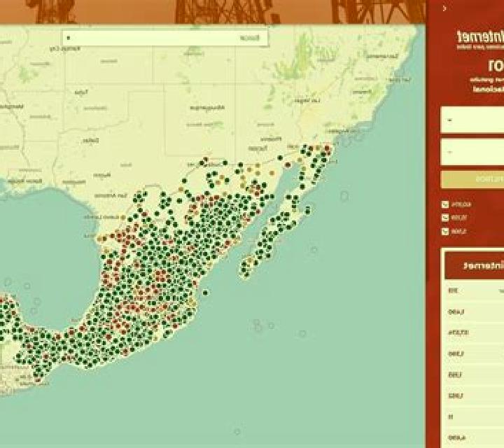The image size is (504, 448).
Task: Click the Nuevo Laredo label on the map
Action: pos(101,217)
